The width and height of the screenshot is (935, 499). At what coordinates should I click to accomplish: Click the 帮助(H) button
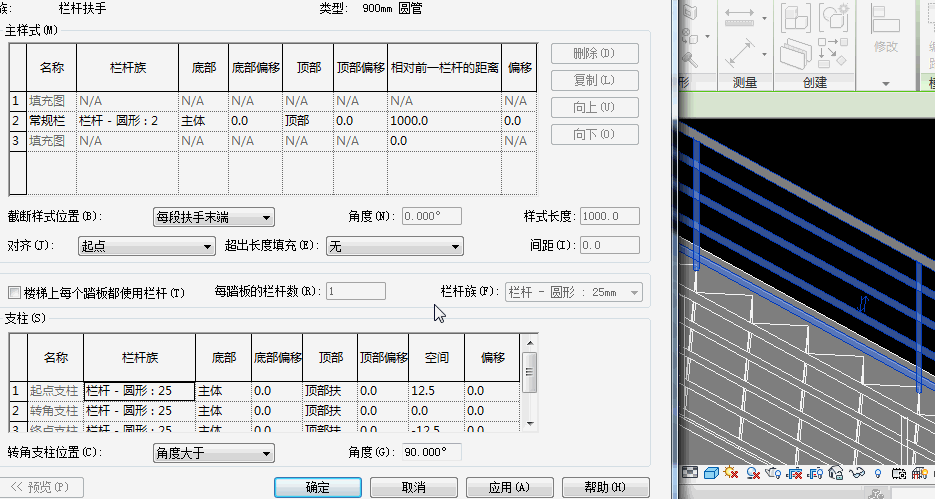pyautogui.click(x=606, y=487)
